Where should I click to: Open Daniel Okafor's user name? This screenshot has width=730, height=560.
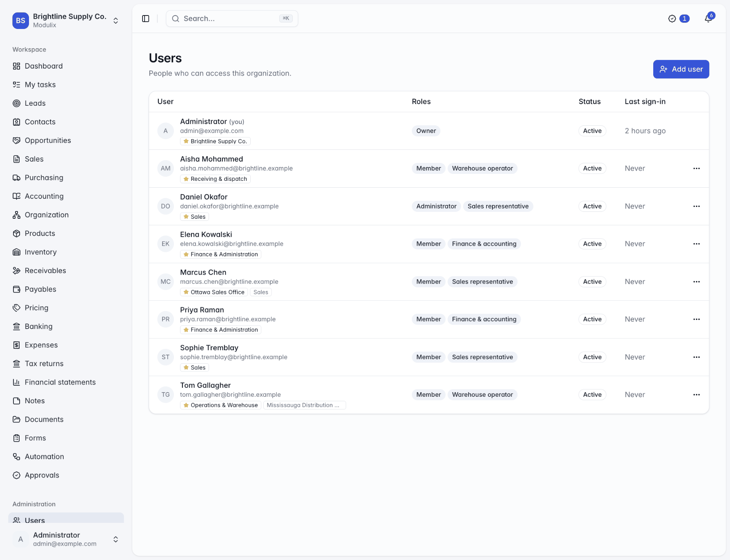204,197
